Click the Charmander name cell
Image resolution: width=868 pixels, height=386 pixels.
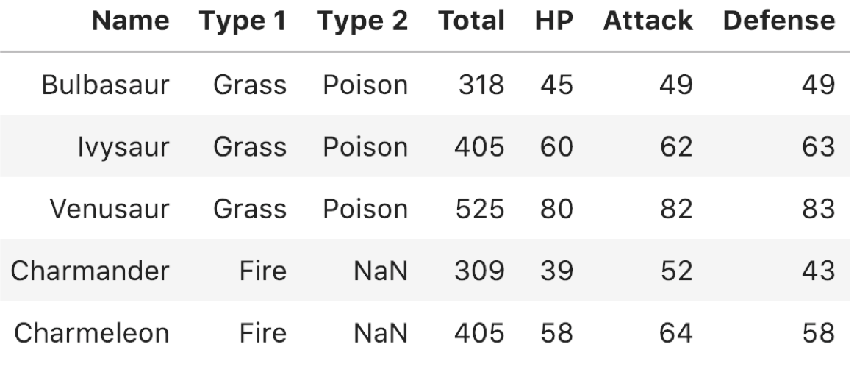pos(90,271)
